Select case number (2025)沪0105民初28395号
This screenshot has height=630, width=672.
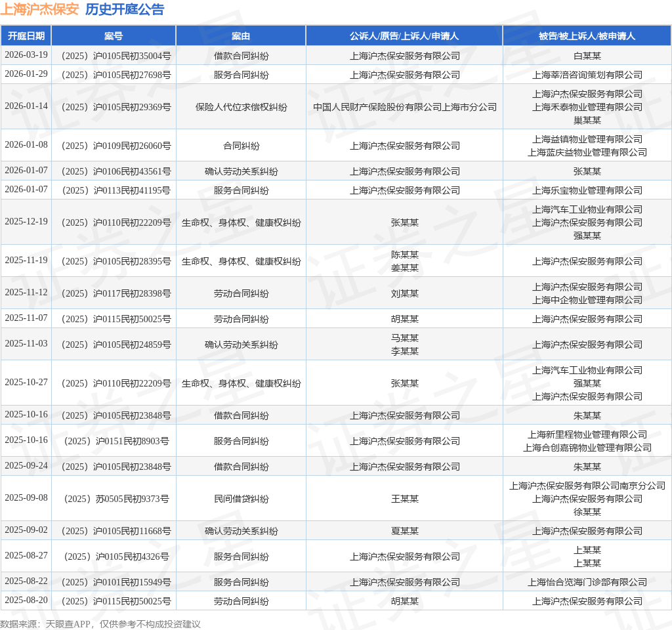pyautogui.click(x=116, y=261)
